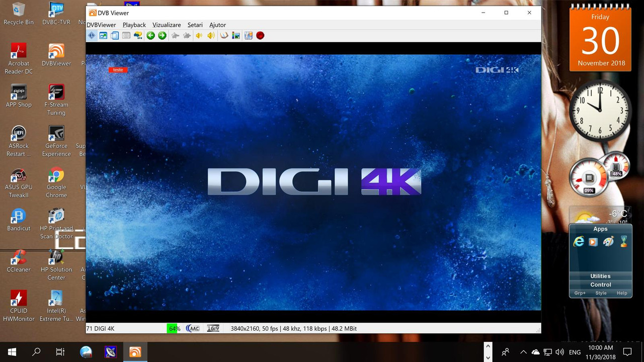Open Help on the Apps sidebar gadget
Screen dimensions: 644x362
click(x=622, y=293)
